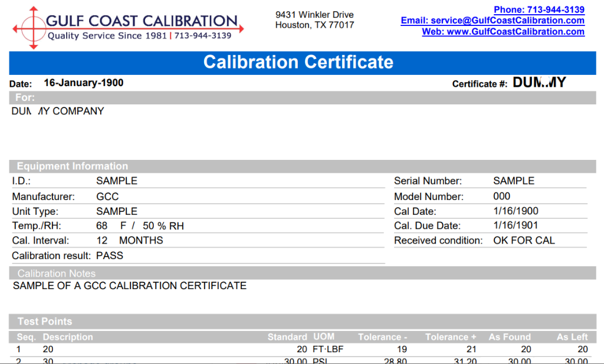Screen dimensions: 604x364
Task: Select the Manufacturer value GCC
Action: point(107,196)
